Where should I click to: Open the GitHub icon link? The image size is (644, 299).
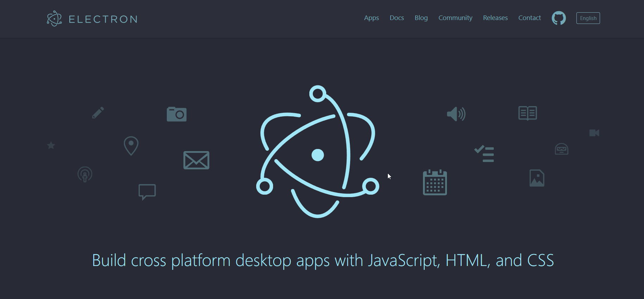(x=559, y=18)
